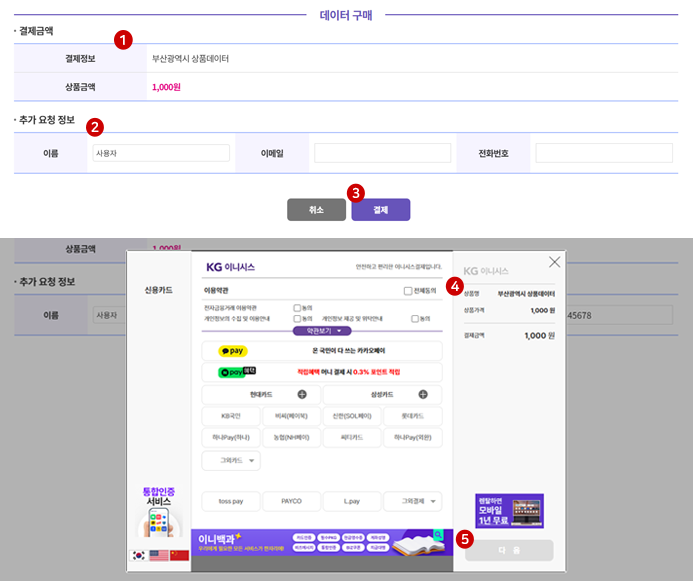Choose the Chinese flag language icon
Image resolution: width=693 pixels, height=581 pixels.
[x=179, y=555]
